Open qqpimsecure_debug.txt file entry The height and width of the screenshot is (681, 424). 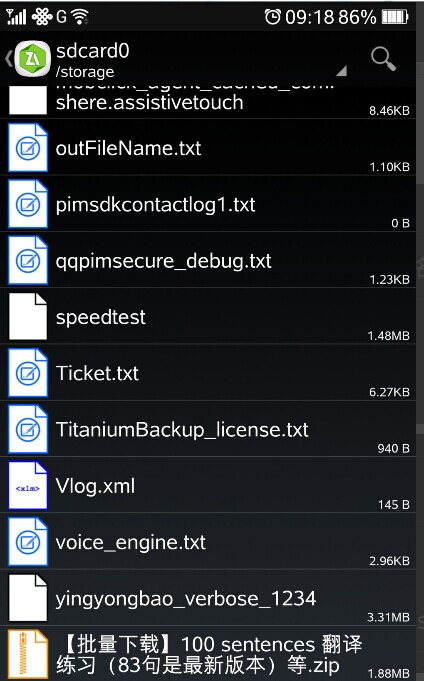point(208,260)
